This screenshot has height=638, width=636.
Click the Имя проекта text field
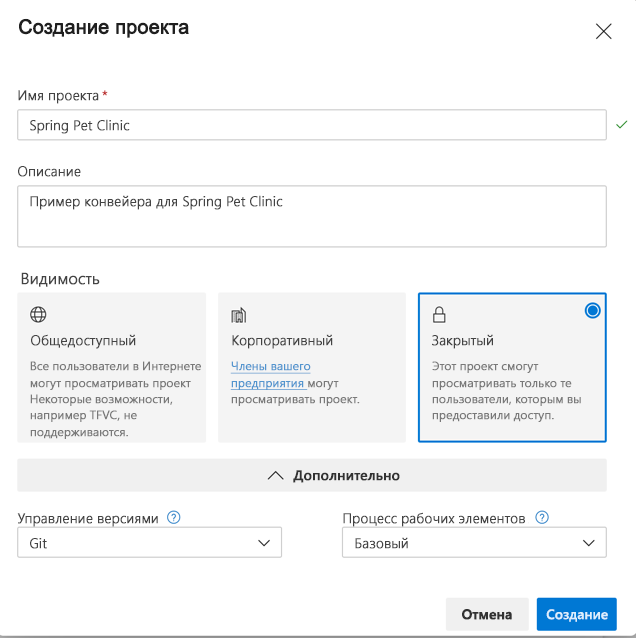point(312,125)
